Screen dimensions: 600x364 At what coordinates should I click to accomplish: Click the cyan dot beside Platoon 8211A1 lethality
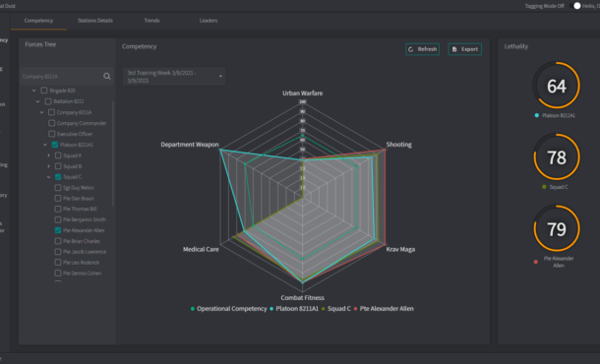point(537,115)
